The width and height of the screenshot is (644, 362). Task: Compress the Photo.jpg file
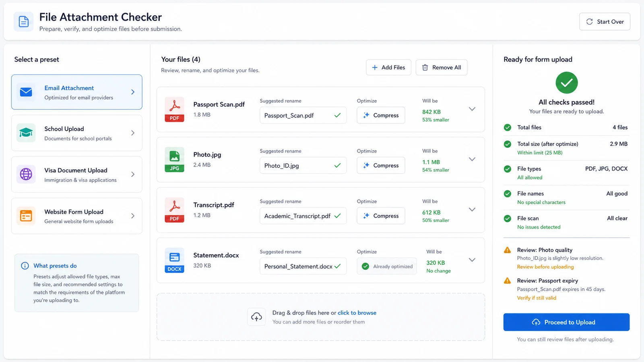tap(381, 166)
